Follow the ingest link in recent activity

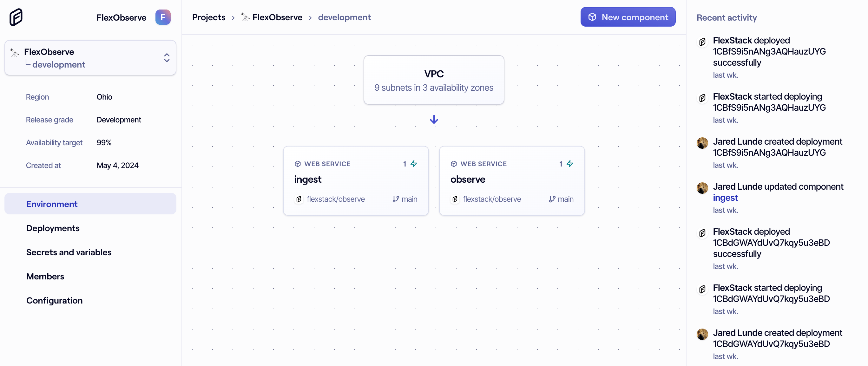[x=725, y=198]
